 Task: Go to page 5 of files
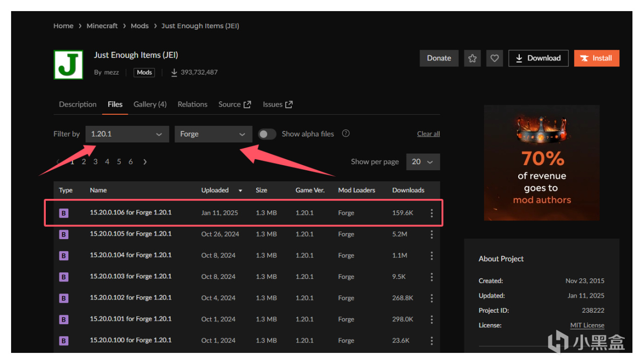(119, 162)
